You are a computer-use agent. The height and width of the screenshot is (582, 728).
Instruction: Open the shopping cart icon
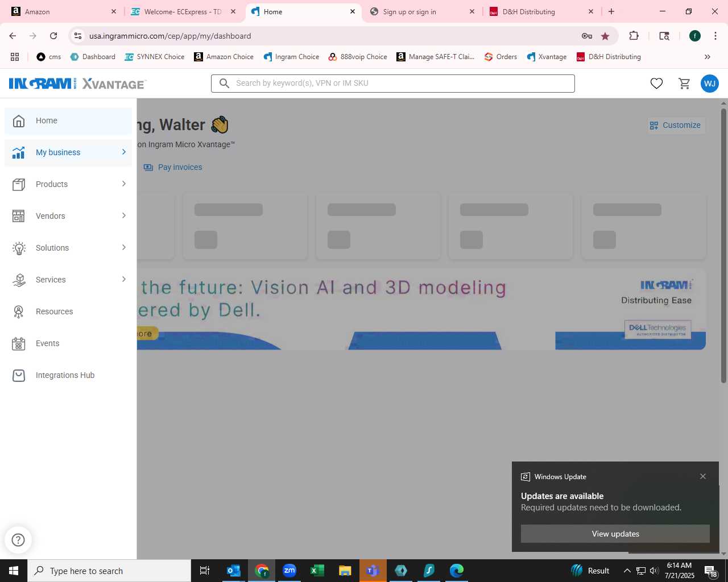pyautogui.click(x=685, y=84)
